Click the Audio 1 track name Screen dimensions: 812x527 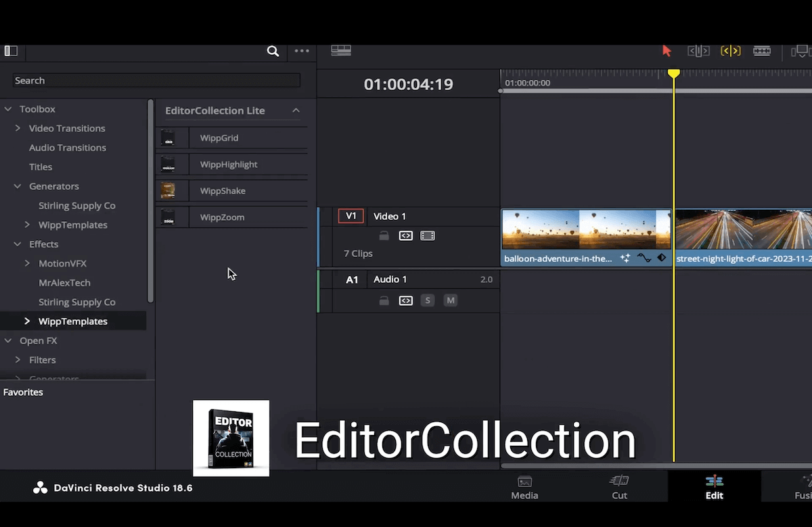(x=390, y=279)
